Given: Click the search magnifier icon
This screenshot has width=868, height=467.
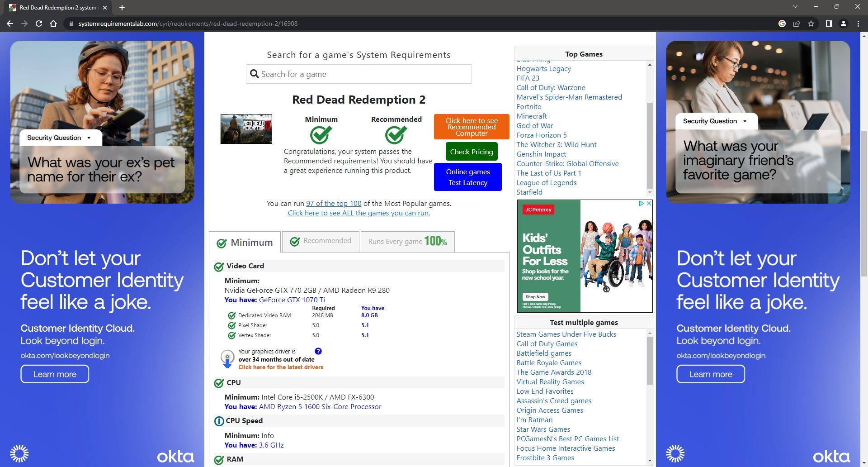Looking at the screenshot, I should pos(255,74).
